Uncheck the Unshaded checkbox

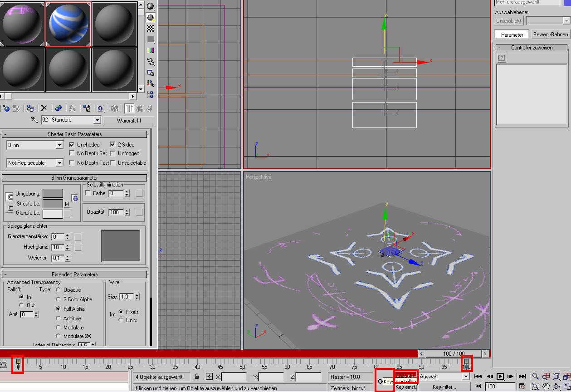[x=72, y=145]
